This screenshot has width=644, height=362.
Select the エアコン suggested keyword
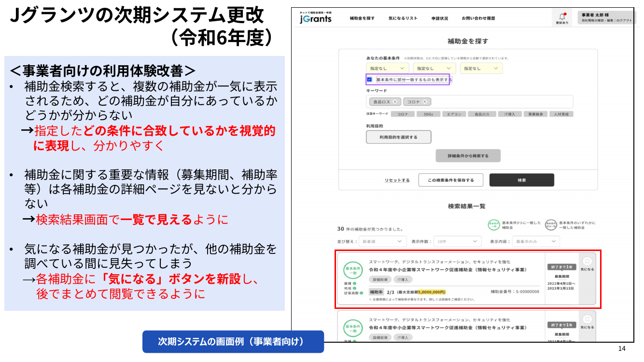click(454, 114)
